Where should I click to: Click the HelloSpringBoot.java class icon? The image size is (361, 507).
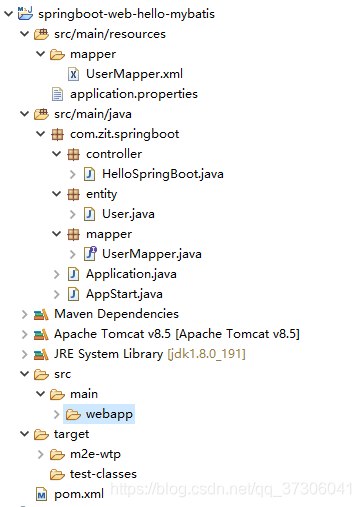89,174
